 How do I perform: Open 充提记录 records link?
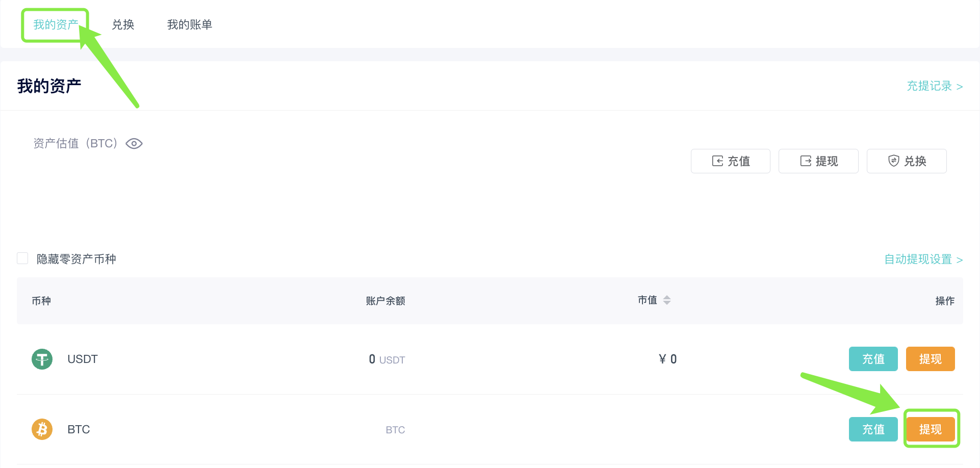pos(935,86)
